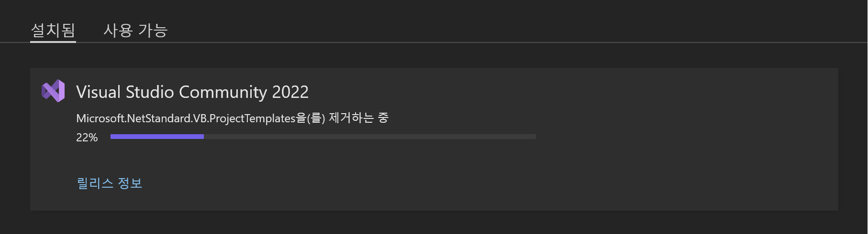Switch to the 설치됨 tab
868x234 pixels.
click(x=53, y=30)
